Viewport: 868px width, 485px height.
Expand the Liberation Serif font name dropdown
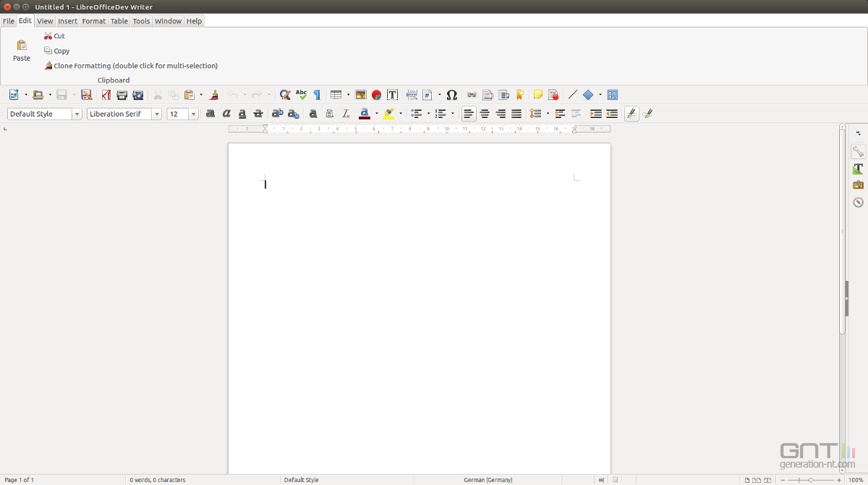coord(156,114)
